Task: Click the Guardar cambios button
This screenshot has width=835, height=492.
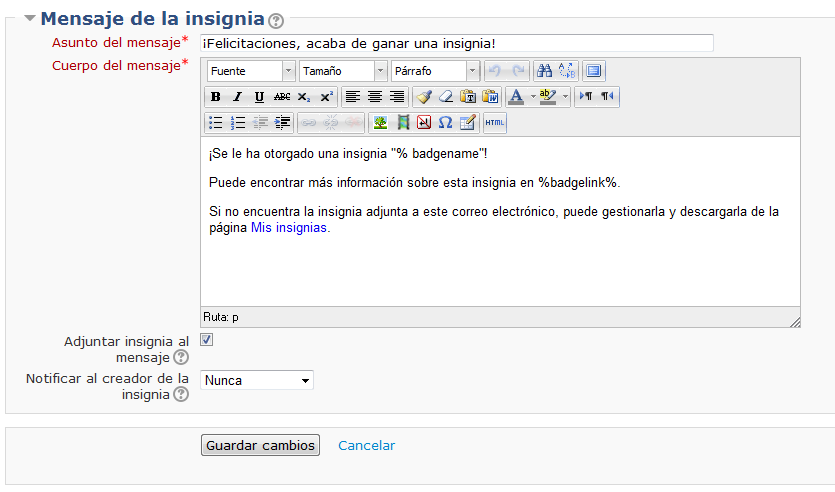Action: point(260,445)
